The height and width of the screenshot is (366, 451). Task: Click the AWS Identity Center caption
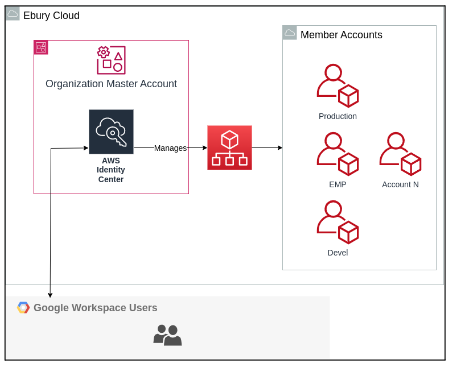click(111, 170)
